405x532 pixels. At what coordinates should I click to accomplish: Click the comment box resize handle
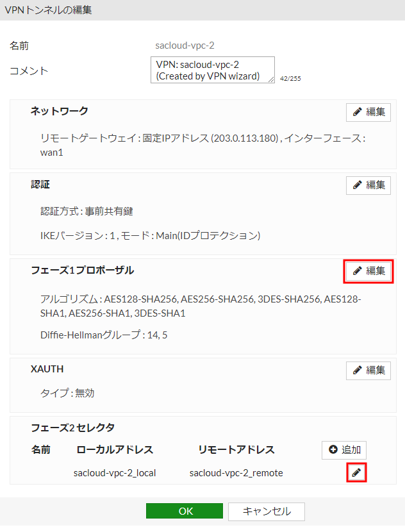[x=271, y=79]
